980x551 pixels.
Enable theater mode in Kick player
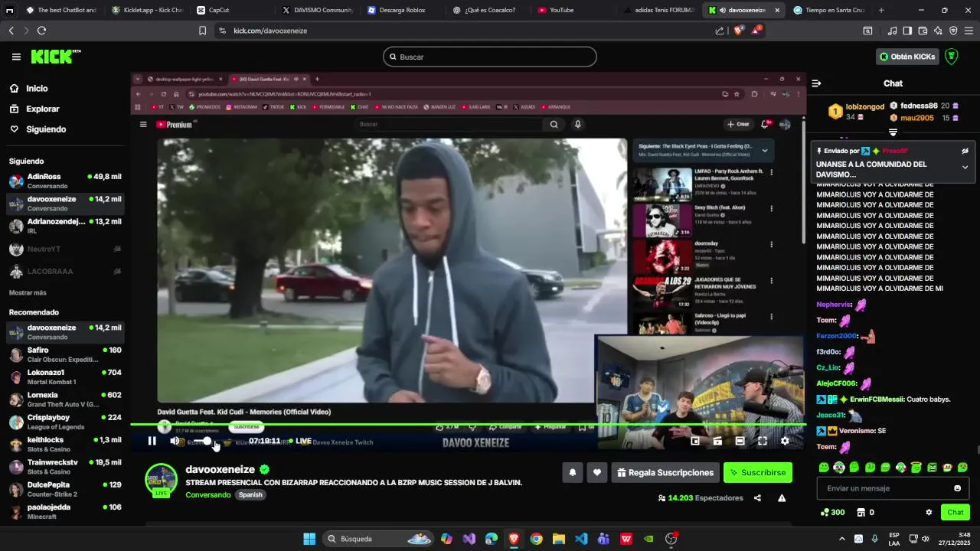click(740, 441)
